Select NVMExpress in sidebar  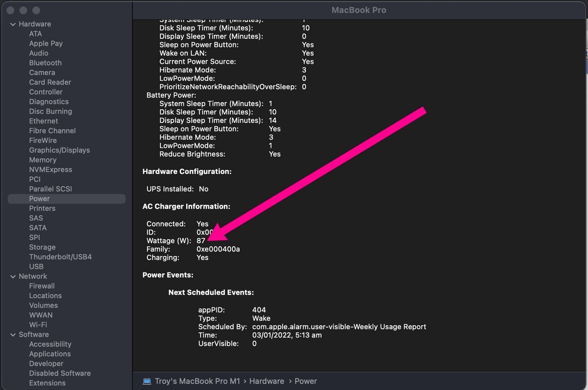pos(50,170)
